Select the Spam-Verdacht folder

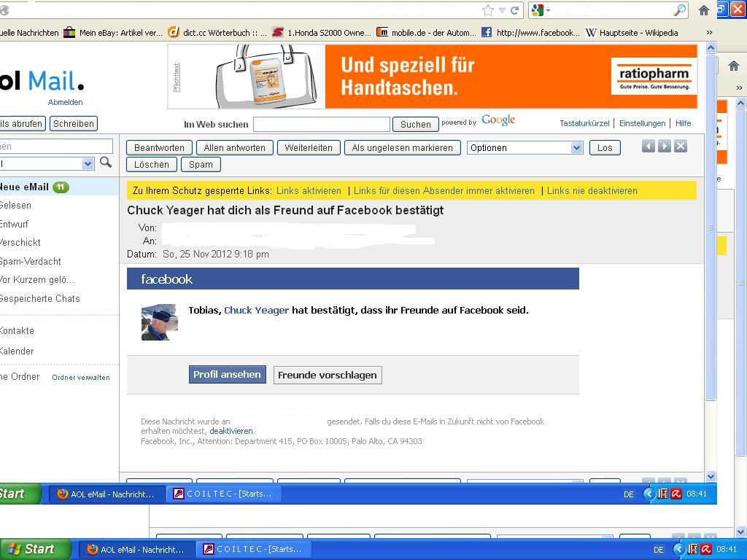click(x=30, y=261)
